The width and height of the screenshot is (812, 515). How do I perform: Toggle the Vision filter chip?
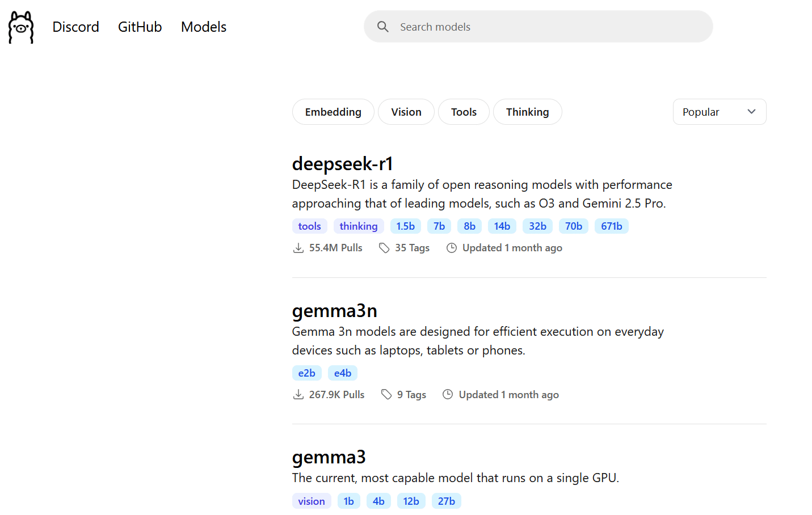pos(406,112)
